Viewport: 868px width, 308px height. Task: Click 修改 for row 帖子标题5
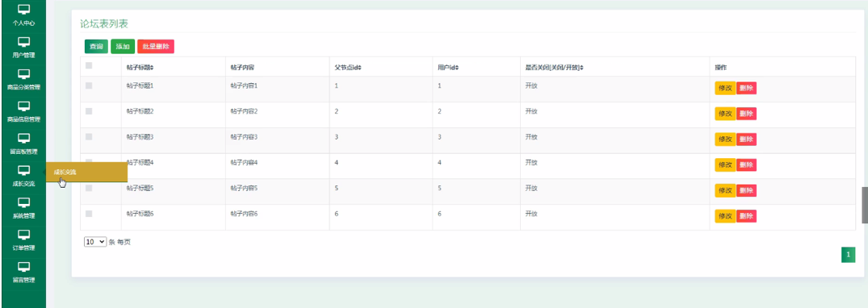click(725, 190)
